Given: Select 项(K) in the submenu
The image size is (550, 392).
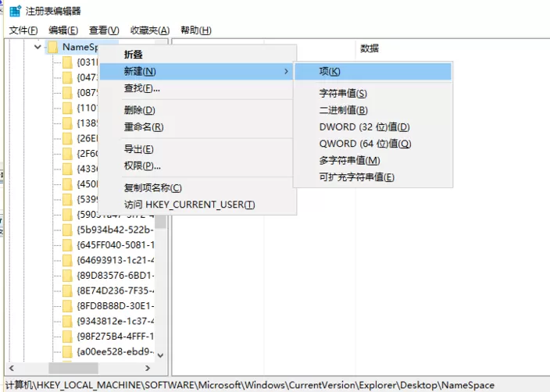Looking at the screenshot, I should (x=373, y=72).
